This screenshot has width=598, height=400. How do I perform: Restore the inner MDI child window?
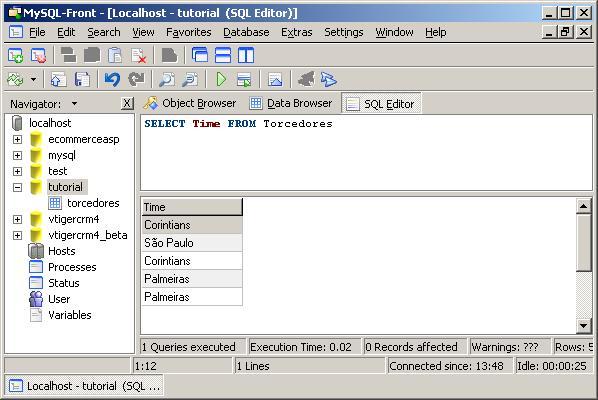point(565,32)
